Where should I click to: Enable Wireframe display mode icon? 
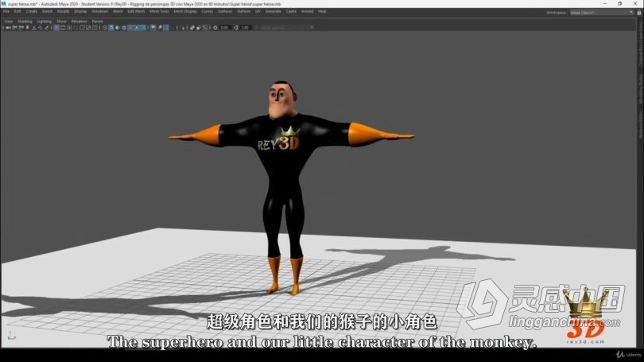coord(104,27)
